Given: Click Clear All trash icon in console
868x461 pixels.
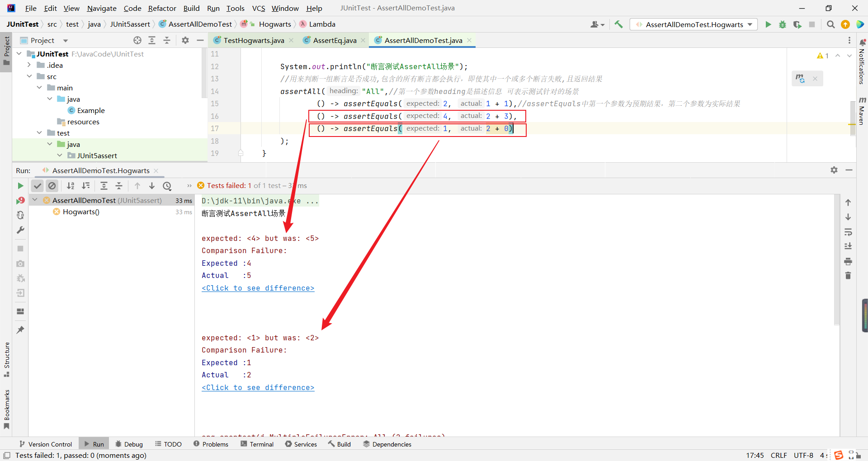Looking at the screenshot, I should click(x=848, y=276).
